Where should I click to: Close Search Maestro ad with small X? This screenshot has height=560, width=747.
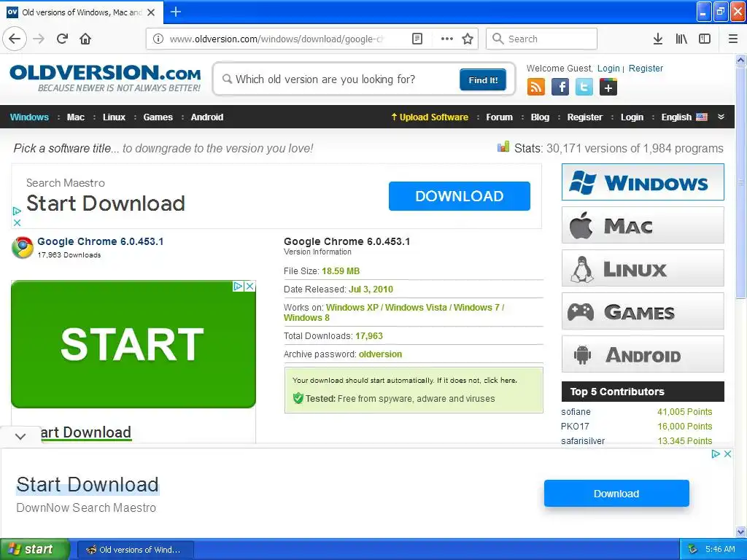click(x=18, y=222)
